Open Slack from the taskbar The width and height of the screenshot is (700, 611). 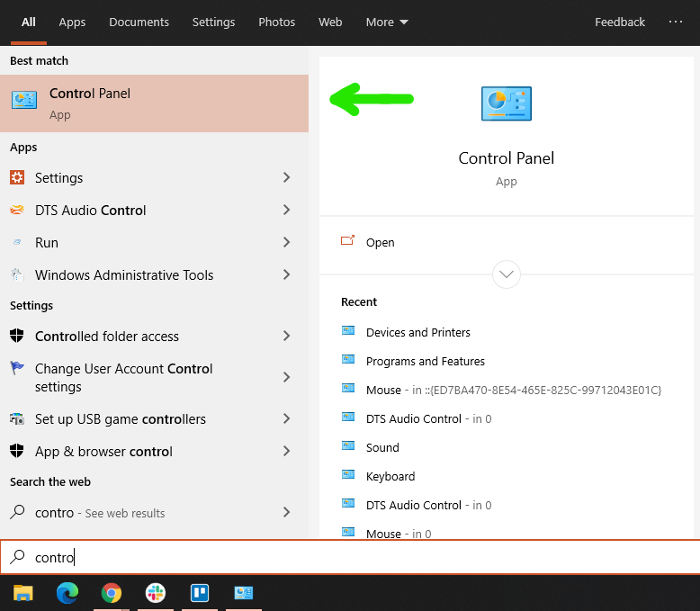[x=156, y=593]
